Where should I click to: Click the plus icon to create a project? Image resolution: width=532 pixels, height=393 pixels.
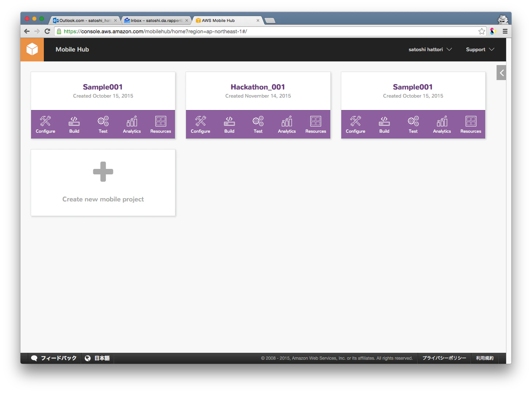103,171
